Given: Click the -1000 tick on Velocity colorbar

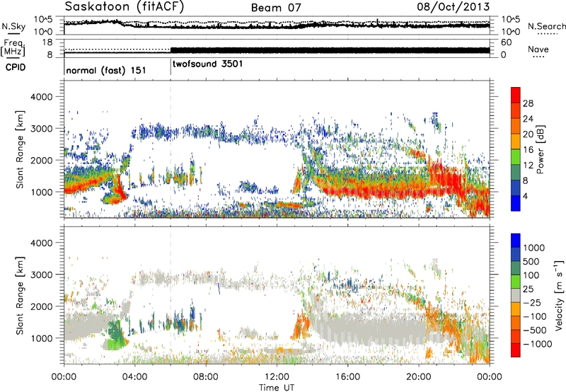Looking at the screenshot, I should 538,344.
